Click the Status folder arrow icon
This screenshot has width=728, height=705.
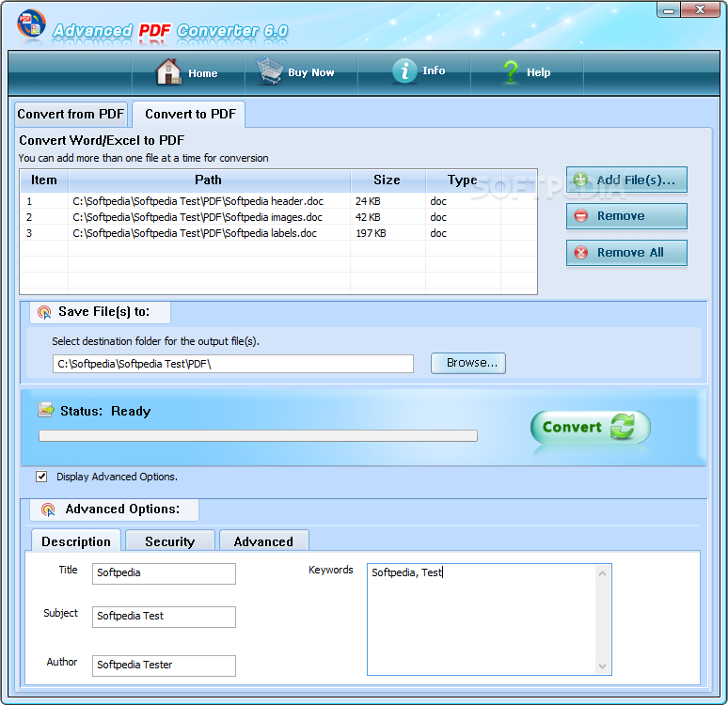pos(46,410)
